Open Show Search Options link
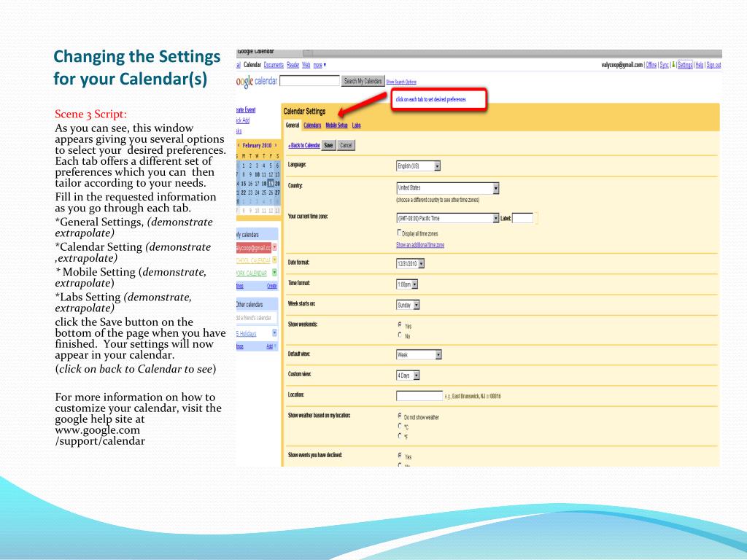This screenshot has width=747, height=560. pos(401,82)
